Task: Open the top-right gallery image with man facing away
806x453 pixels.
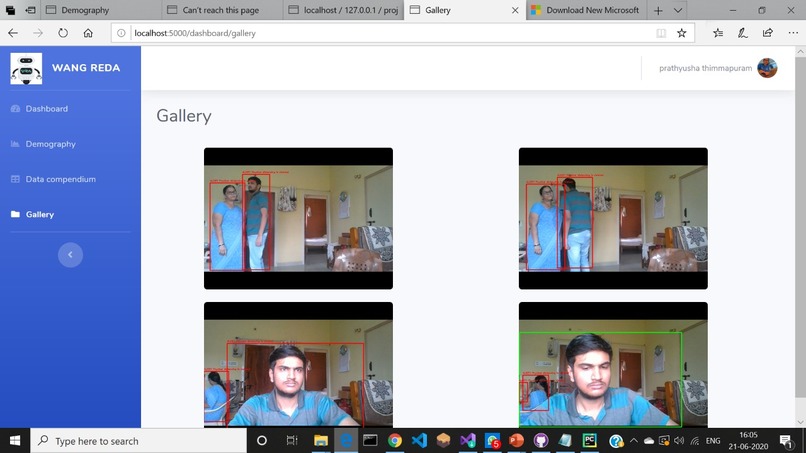Action: point(613,219)
